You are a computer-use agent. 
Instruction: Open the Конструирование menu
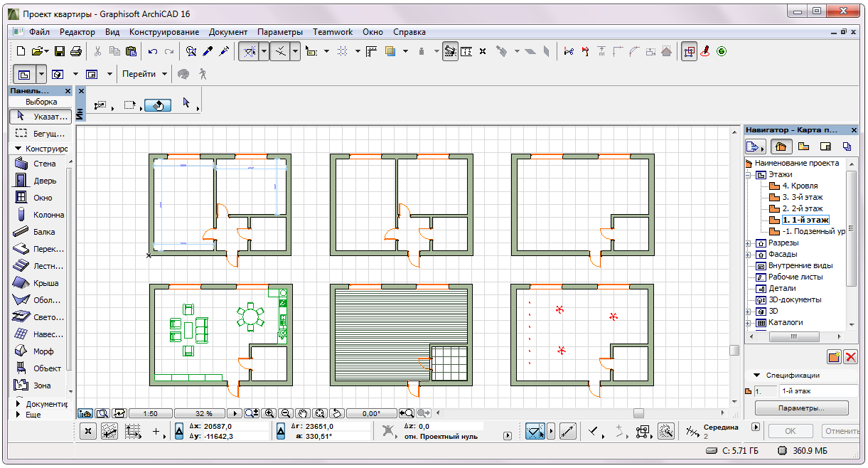[x=164, y=32]
